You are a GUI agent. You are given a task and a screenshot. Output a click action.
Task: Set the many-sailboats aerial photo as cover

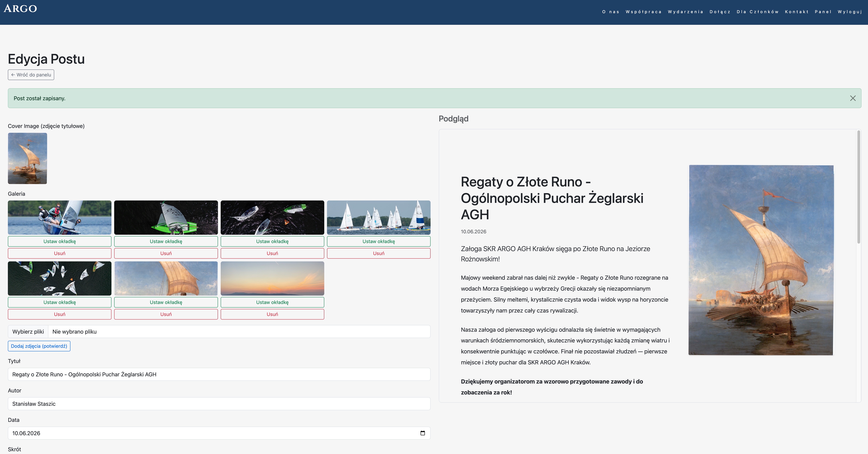[60, 302]
